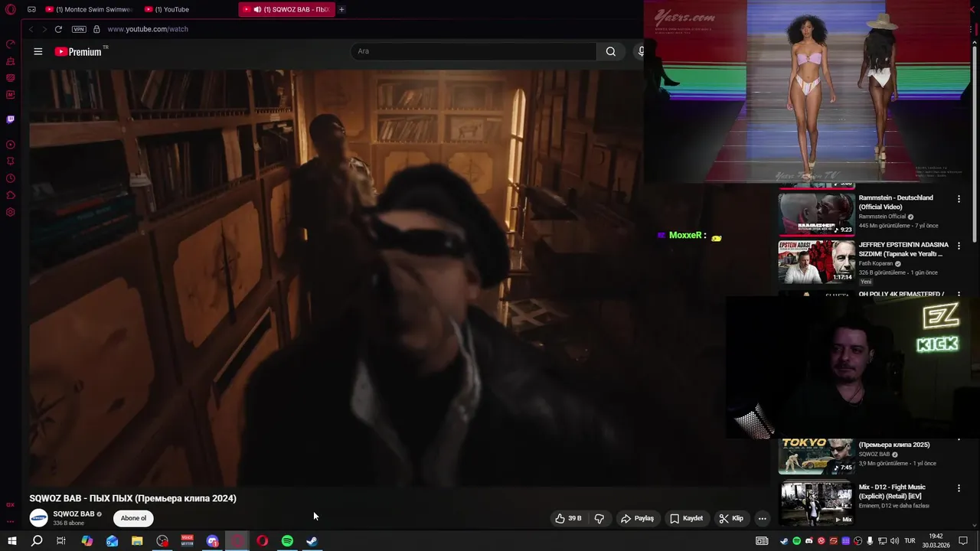
Task: Open Task View on taskbar
Action: (61, 541)
